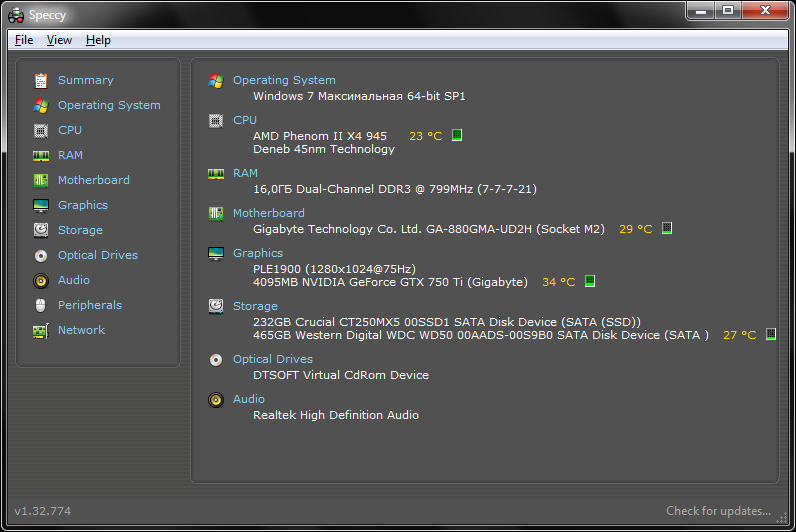Screen dimensions: 796x532
Task: Click the 16,0ГБ Dual-Channel DDR3 RAM line
Action: coord(394,189)
